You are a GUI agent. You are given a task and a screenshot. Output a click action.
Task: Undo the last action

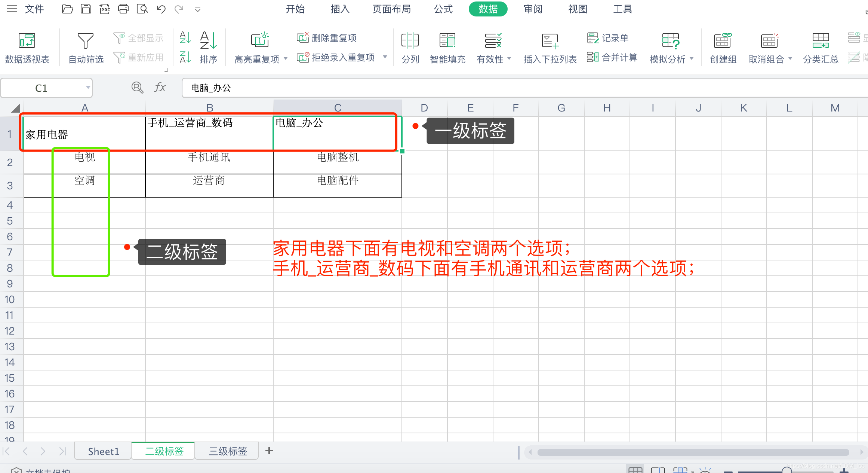pos(161,9)
